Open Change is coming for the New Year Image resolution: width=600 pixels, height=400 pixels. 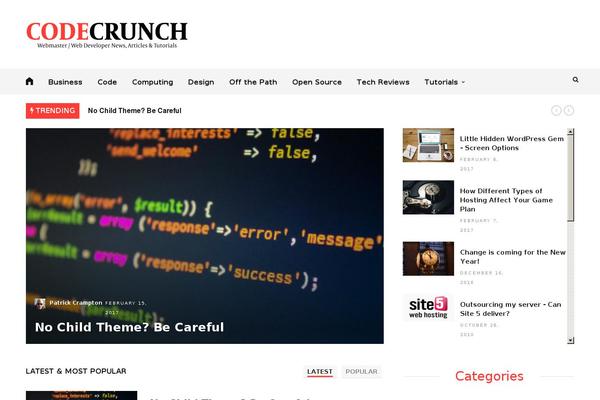tap(512, 257)
